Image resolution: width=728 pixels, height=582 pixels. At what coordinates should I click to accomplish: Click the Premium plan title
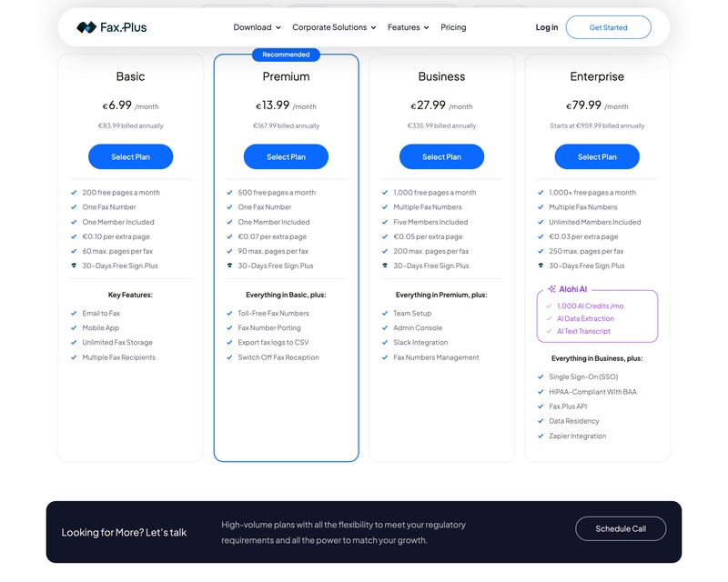coord(286,76)
